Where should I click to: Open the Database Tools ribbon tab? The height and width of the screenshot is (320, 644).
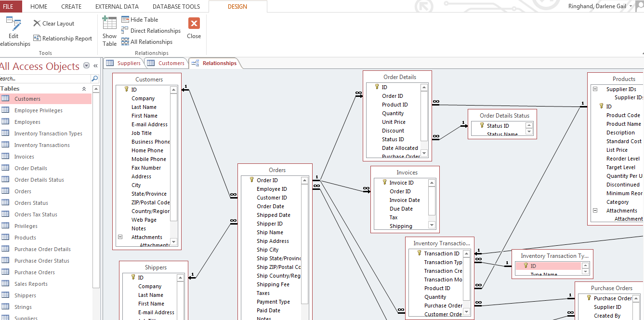coord(176,7)
